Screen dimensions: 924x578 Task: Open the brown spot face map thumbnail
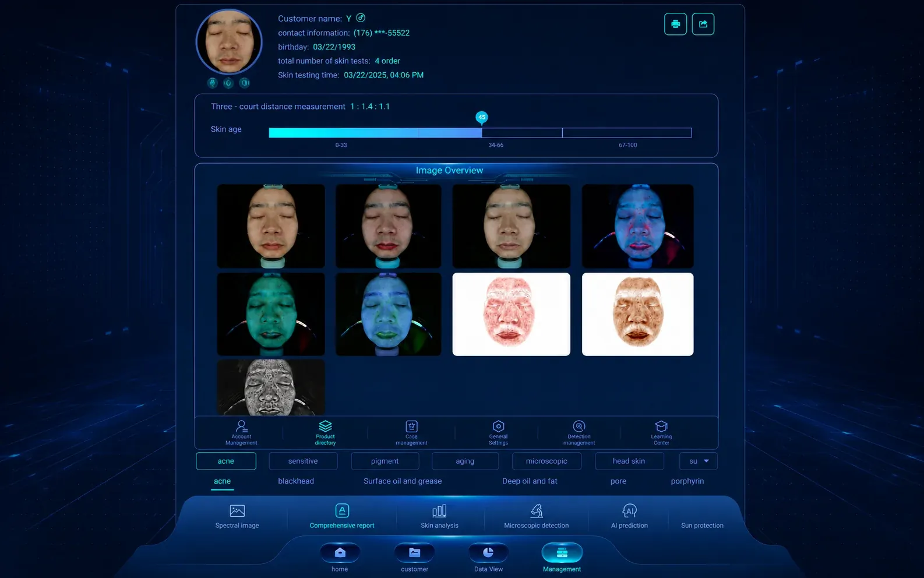[637, 314]
